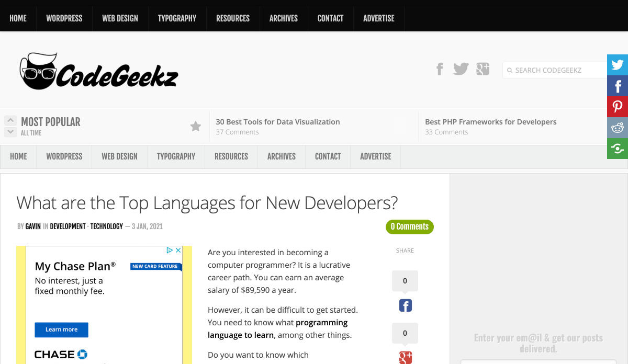The height and width of the screenshot is (364, 628).
Task: Open more sharing options in green sidebar button
Action: (618, 149)
